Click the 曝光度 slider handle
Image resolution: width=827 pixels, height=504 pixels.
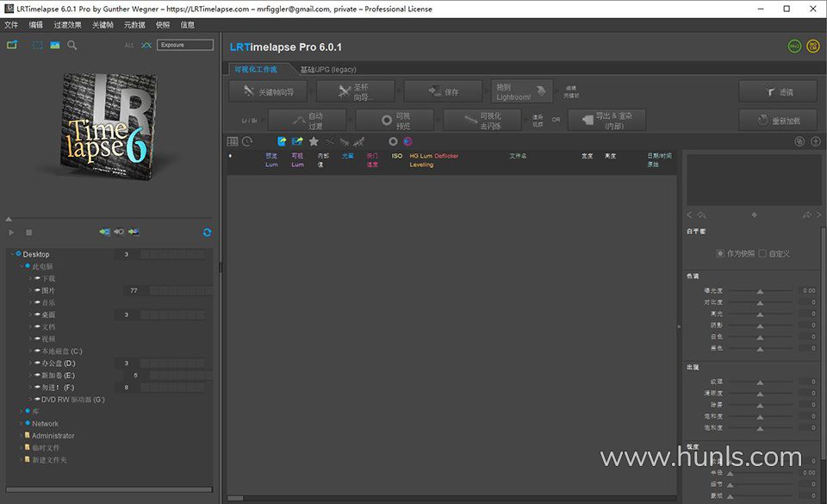click(x=760, y=291)
